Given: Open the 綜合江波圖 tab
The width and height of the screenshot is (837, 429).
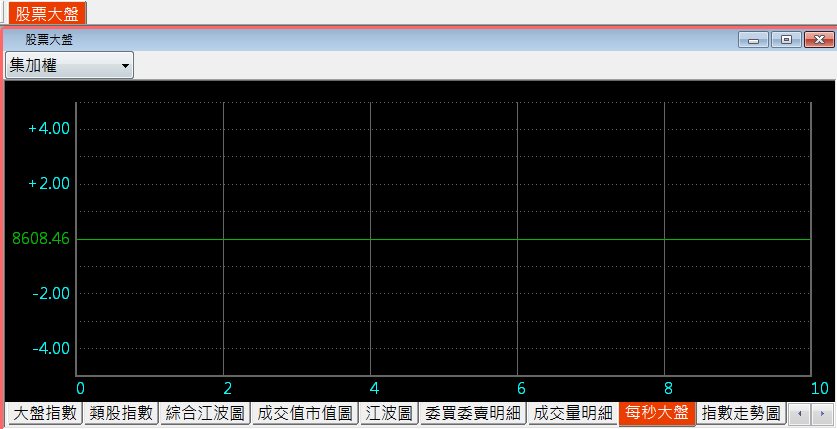Looking at the screenshot, I should coord(204,413).
